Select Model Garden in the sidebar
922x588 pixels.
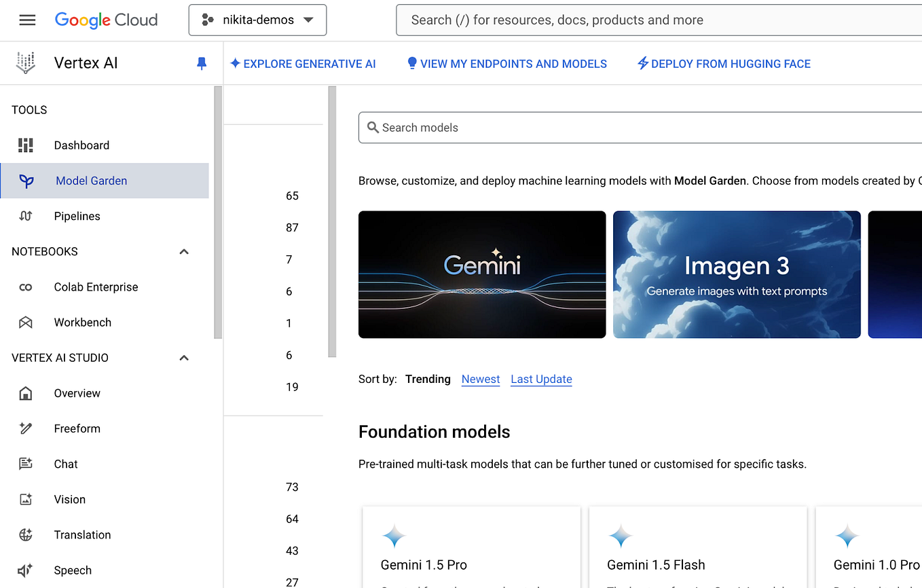(x=91, y=181)
